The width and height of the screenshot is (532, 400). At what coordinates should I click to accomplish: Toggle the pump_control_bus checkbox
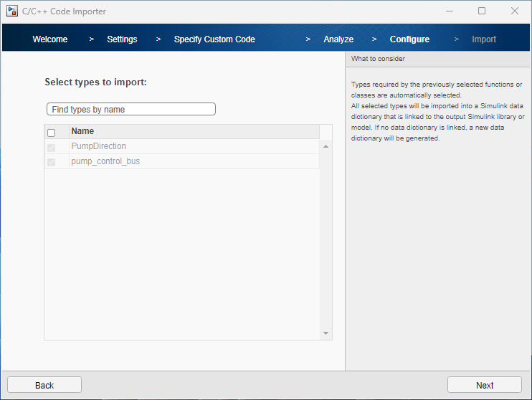pos(51,163)
